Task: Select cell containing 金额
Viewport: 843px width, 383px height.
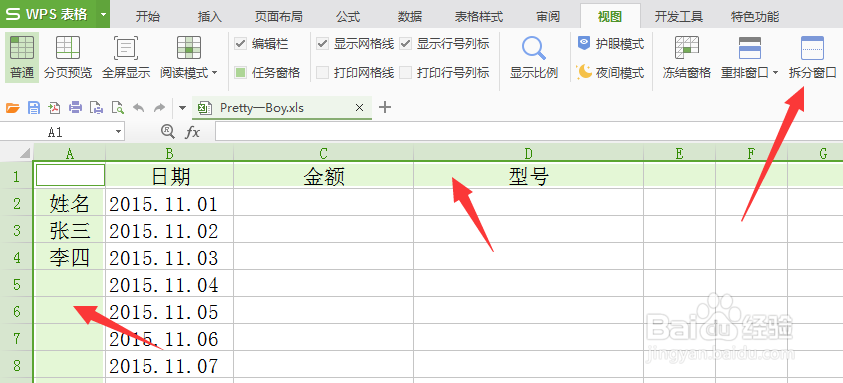Action: pyautogui.click(x=324, y=175)
